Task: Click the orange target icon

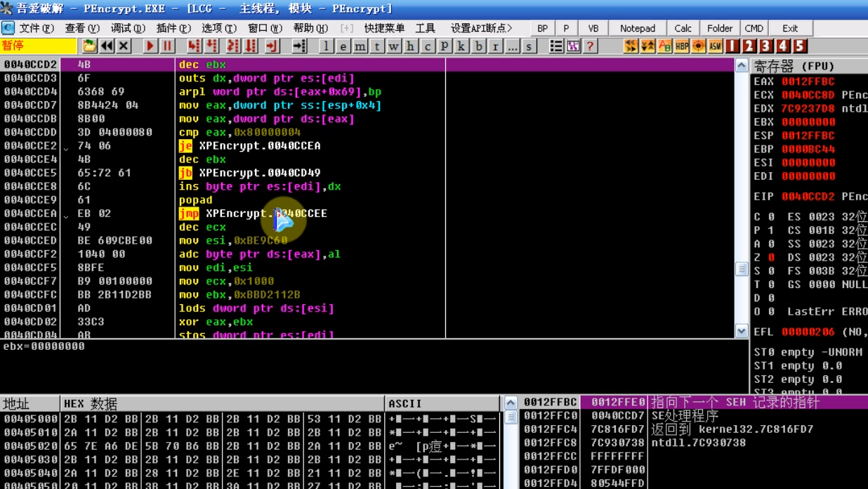Action: point(698,46)
